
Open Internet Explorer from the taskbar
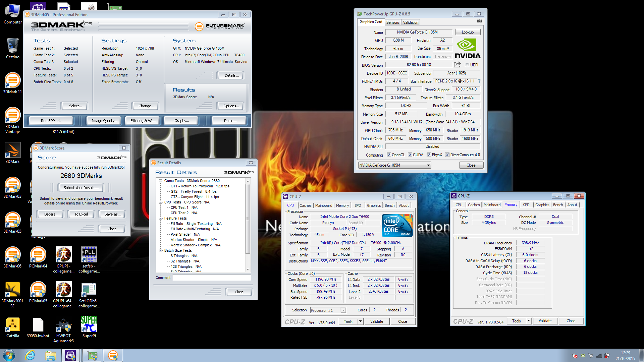click(30, 355)
